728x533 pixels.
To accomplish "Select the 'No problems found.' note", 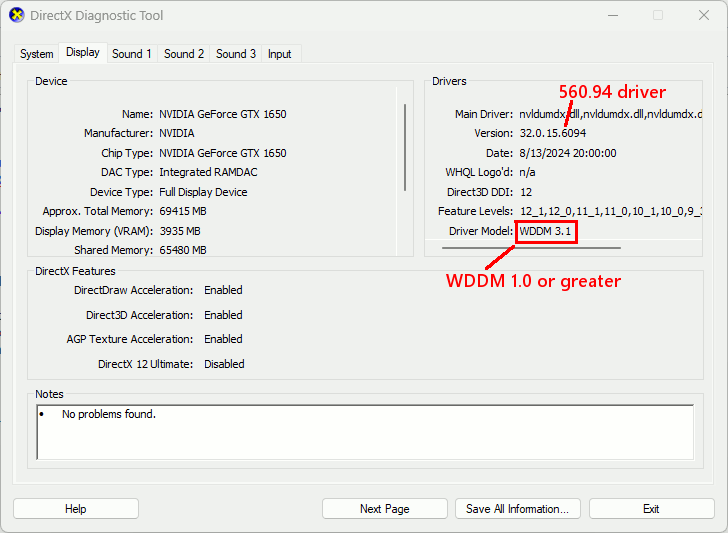I will 109,414.
